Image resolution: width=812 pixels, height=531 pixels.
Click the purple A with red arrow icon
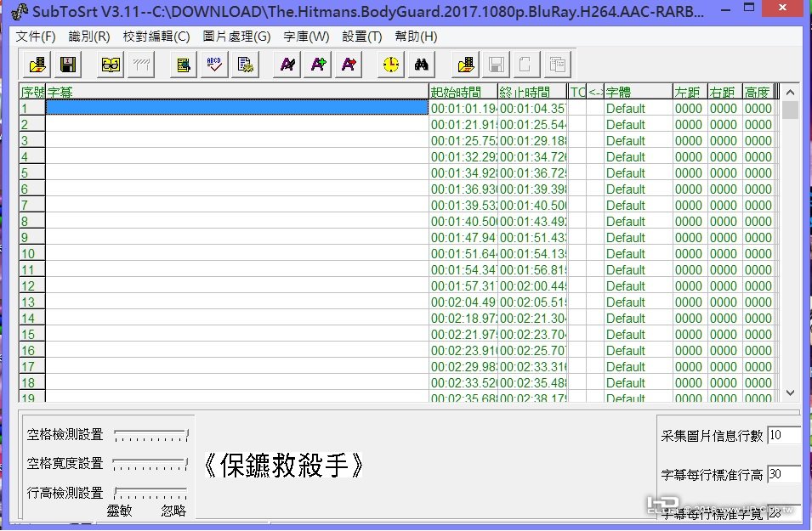(x=349, y=65)
